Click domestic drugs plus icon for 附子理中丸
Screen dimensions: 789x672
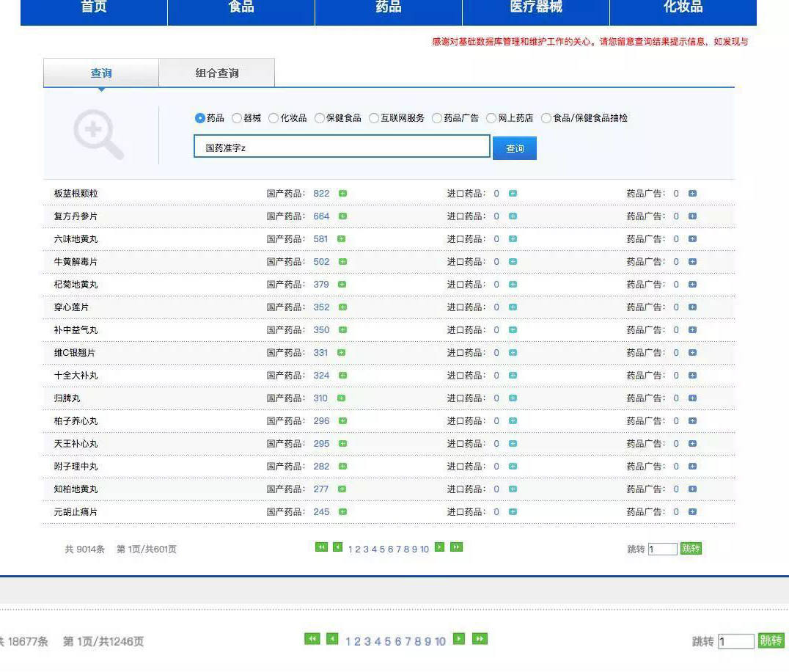pos(342,467)
